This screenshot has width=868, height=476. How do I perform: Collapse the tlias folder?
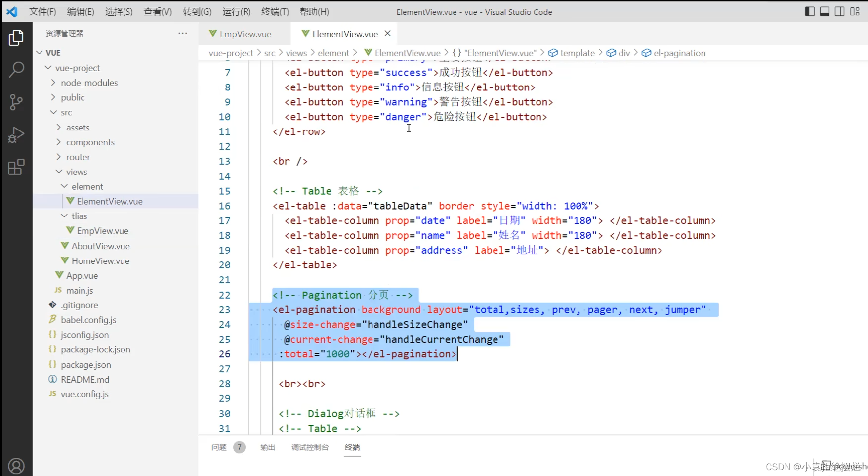pos(116,216)
